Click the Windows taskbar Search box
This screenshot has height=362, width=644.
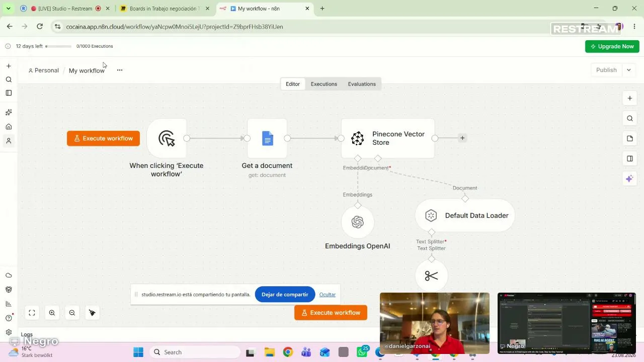tap(195, 352)
